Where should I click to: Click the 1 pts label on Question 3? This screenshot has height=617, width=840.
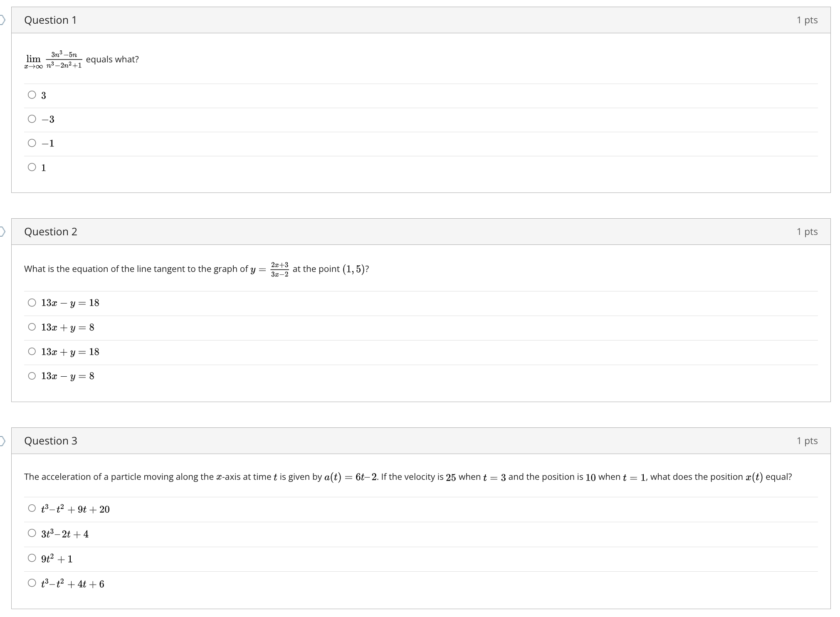(807, 441)
